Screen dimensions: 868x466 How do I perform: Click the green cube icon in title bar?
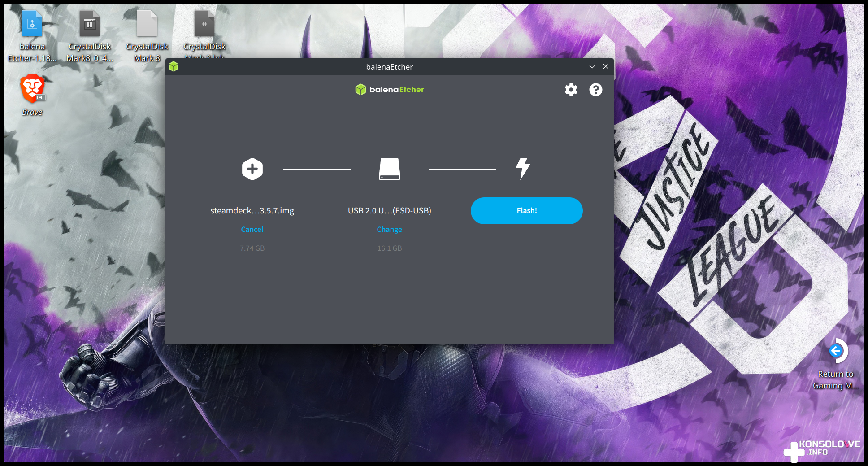174,67
